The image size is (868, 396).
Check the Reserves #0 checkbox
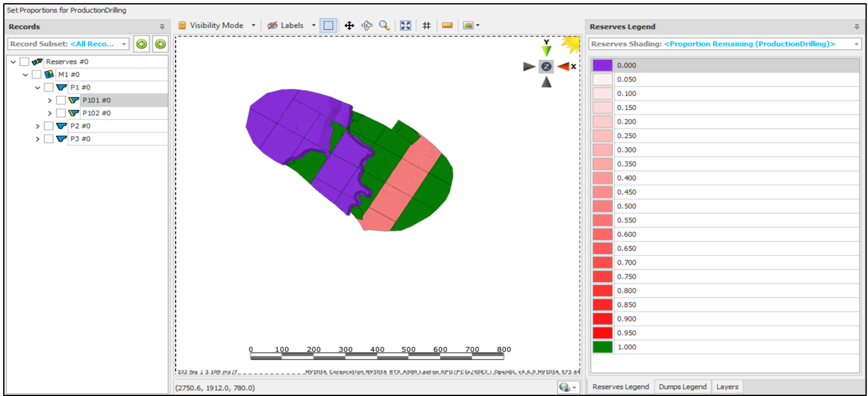(x=24, y=62)
